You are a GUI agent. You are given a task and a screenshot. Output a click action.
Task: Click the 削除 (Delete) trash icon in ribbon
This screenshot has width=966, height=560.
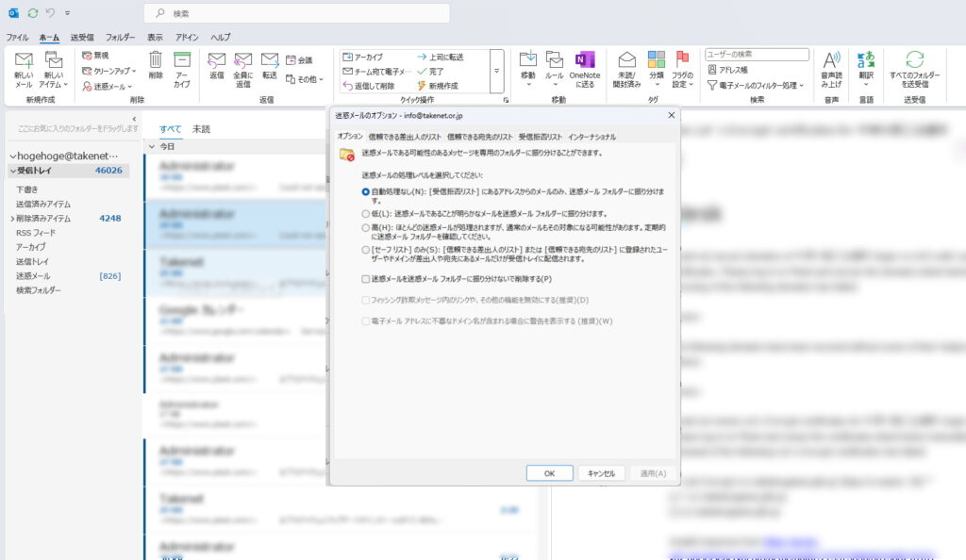pos(156,61)
